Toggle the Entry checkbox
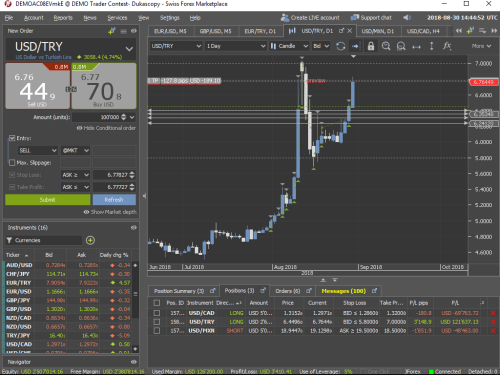This screenshot has height=375, width=500. 12,138
